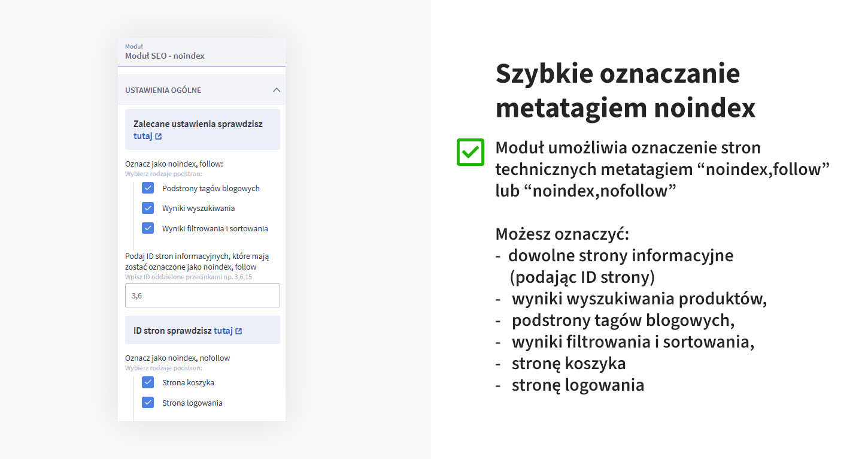Screen dimensions: 868x459
Task: Click the Oznacz jako noindex, nofollow label
Action: pos(178,358)
